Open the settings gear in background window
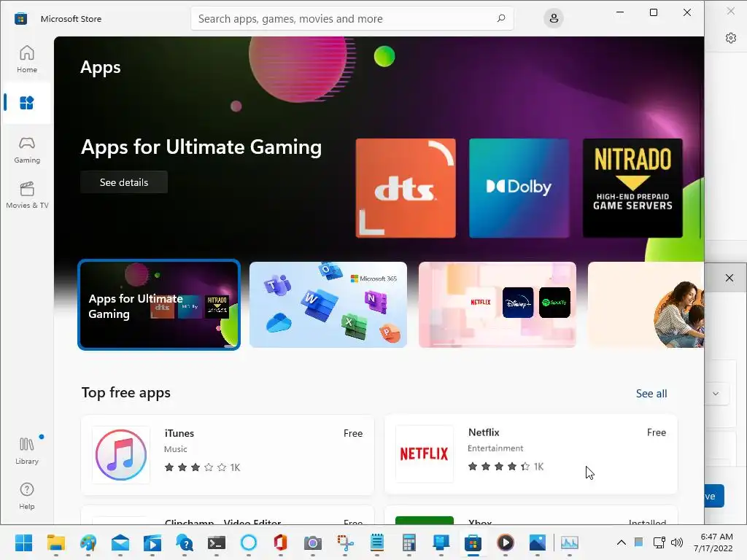Image resolution: width=747 pixels, height=560 pixels. (x=731, y=38)
